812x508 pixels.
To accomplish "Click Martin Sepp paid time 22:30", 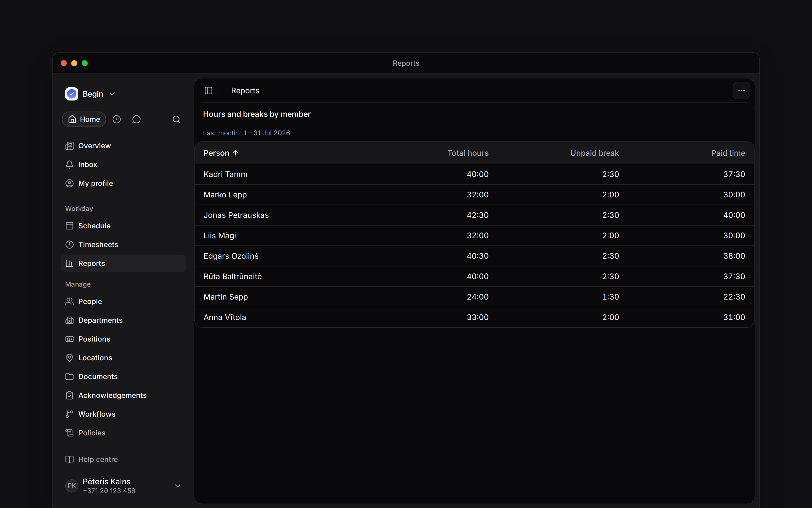I will point(734,297).
